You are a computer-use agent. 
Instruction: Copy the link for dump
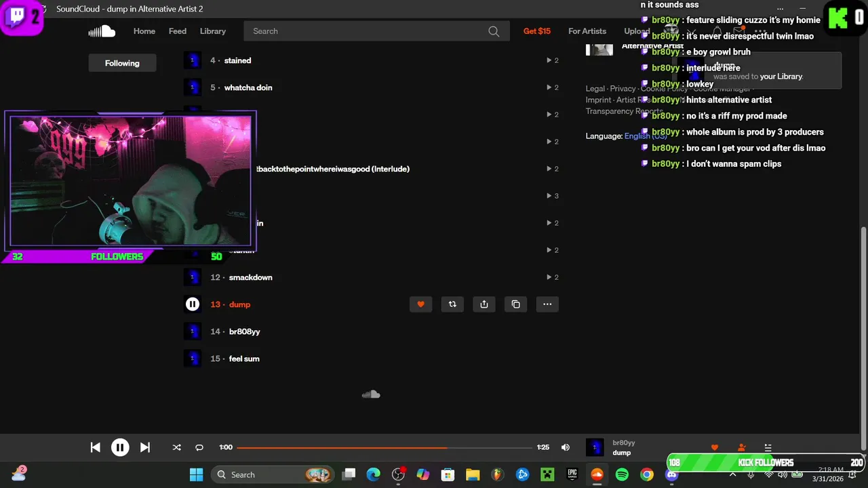[515, 304]
